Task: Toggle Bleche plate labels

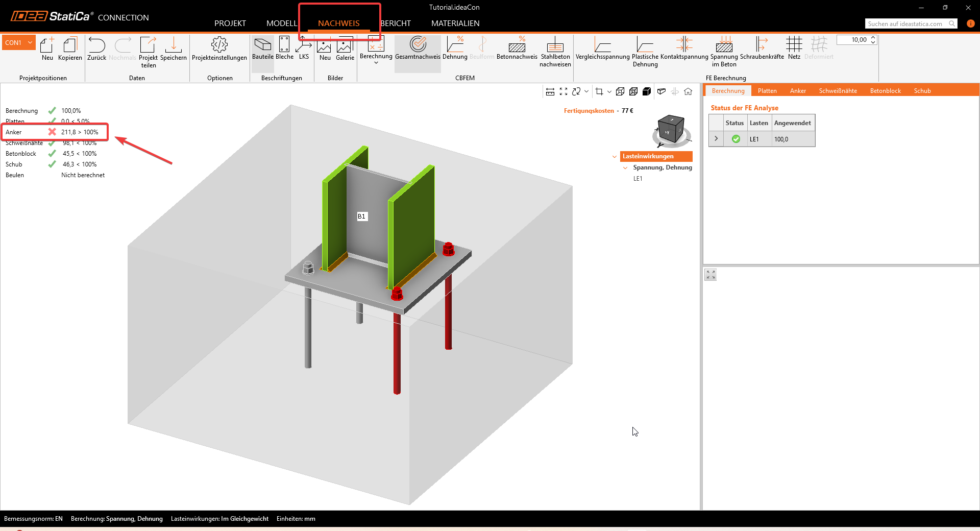Action: (284, 47)
